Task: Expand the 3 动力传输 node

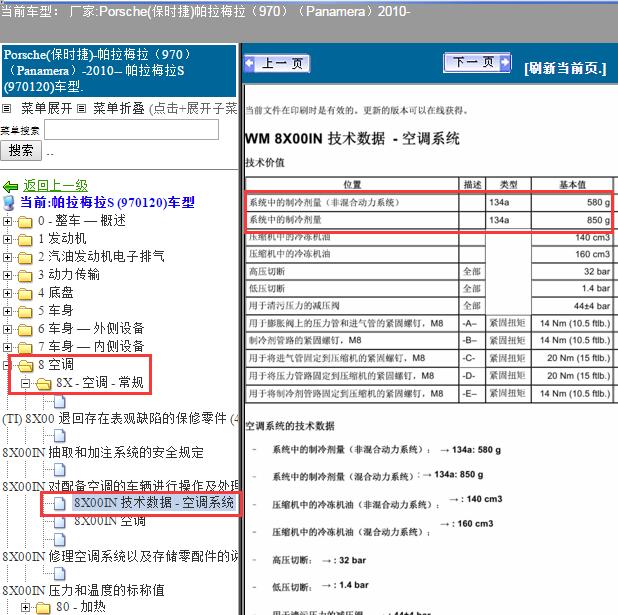Action: 7,275
